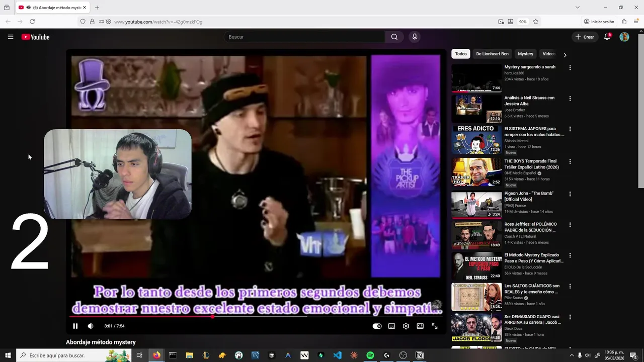
Task: Open options for Análisis a Neil Strauss video
Action: [570, 99]
